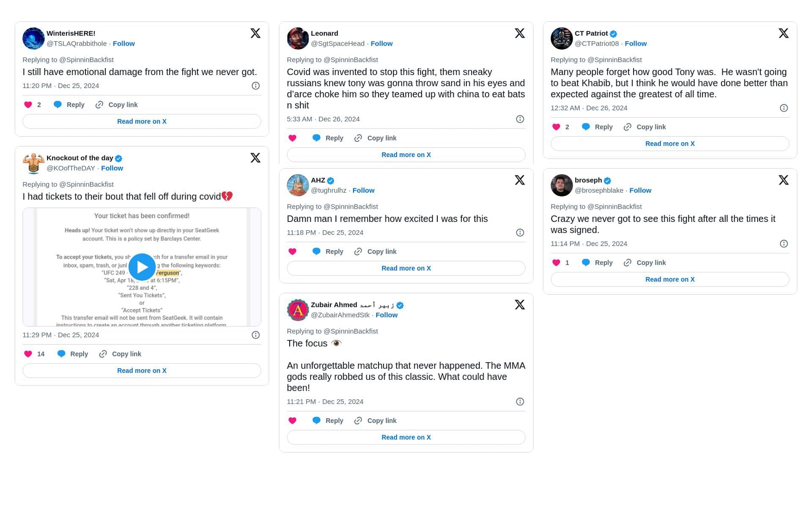Click play button on ticket confirmation video

[142, 267]
